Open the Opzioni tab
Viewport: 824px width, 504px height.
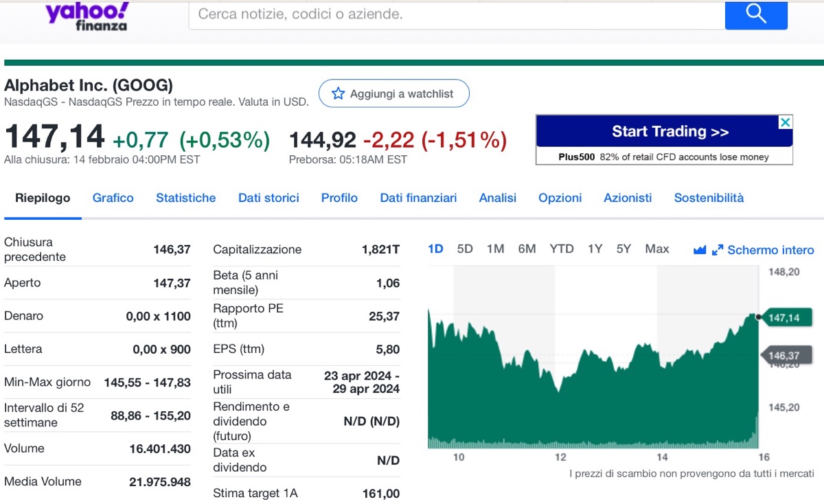(560, 198)
